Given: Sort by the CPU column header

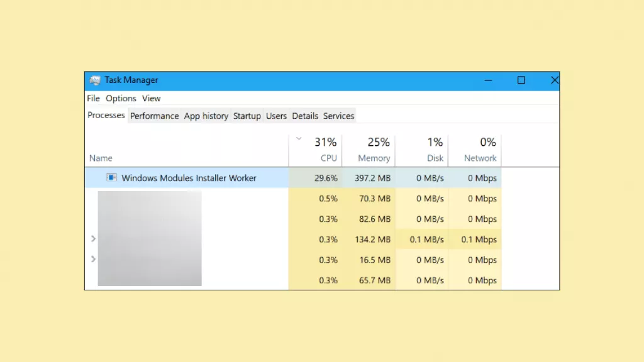Looking at the screenshot, I should coord(316,151).
